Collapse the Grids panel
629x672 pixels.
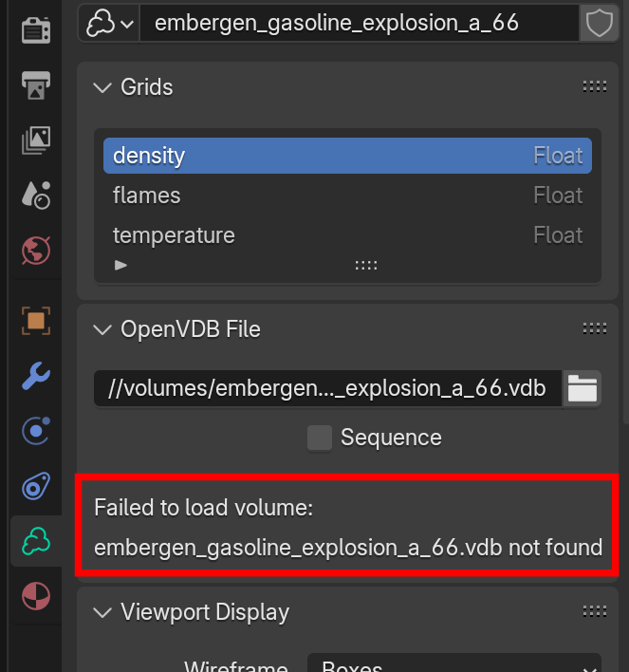(x=102, y=87)
